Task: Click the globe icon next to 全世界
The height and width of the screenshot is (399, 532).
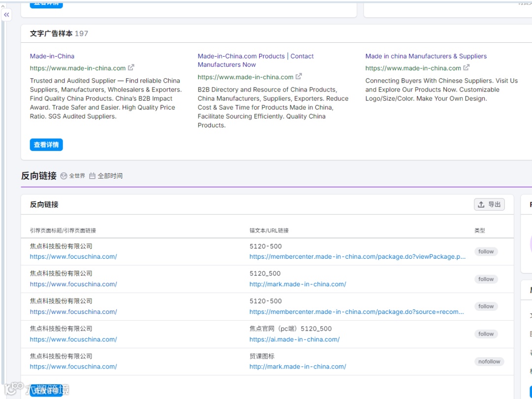Action: pyautogui.click(x=64, y=176)
